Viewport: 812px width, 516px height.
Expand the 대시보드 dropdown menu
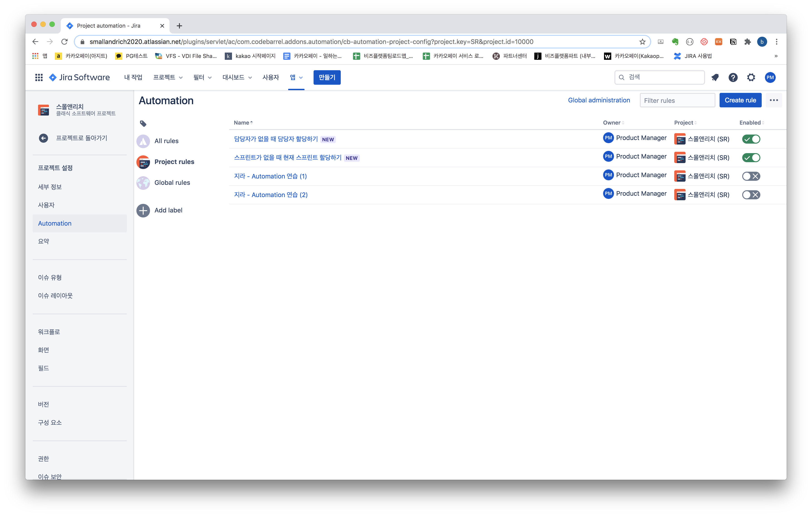[237, 77]
